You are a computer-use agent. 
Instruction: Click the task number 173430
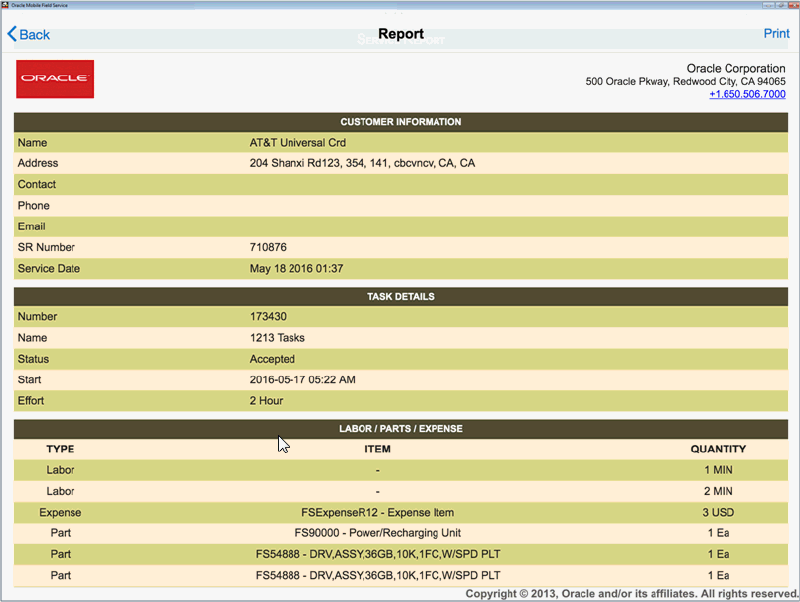point(268,317)
